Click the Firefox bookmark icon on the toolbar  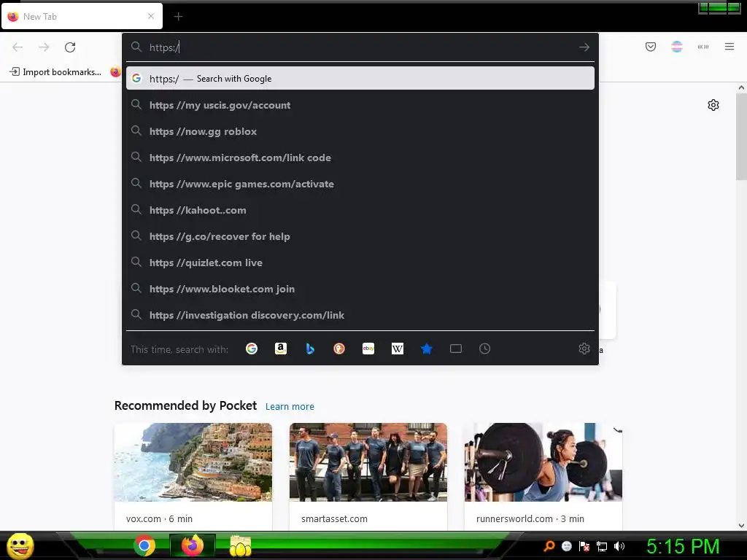point(115,72)
